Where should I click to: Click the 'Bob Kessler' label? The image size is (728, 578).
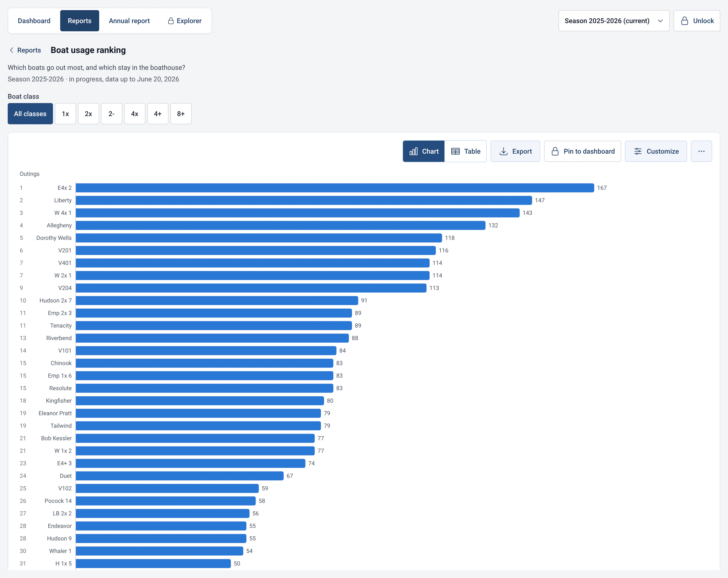point(56,438)
